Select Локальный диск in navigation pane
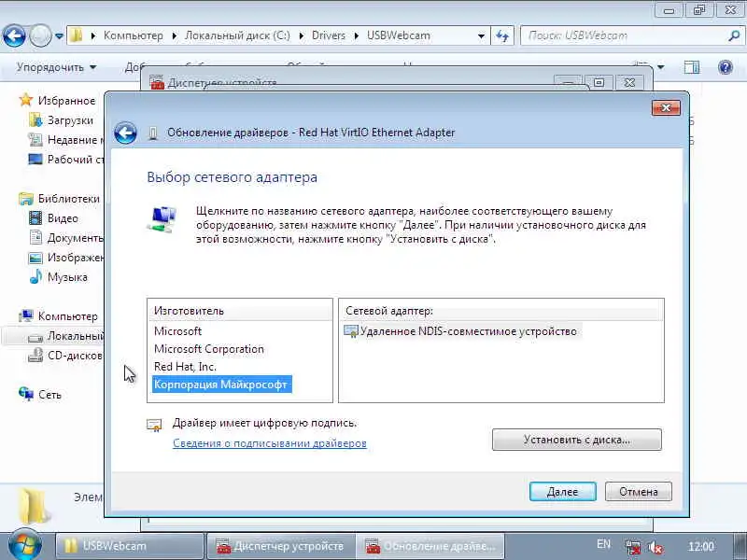The width and height of the screenshot is (747, 560). (x=65, y=336)
